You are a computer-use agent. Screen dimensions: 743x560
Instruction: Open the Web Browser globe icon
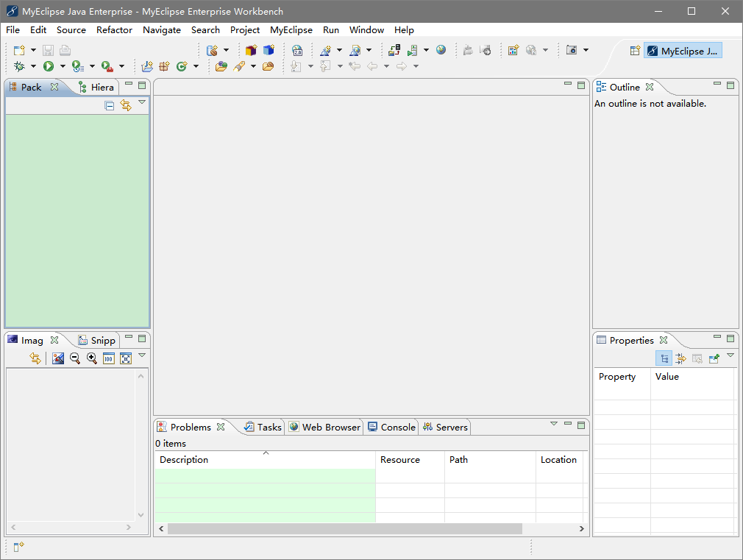440,50
